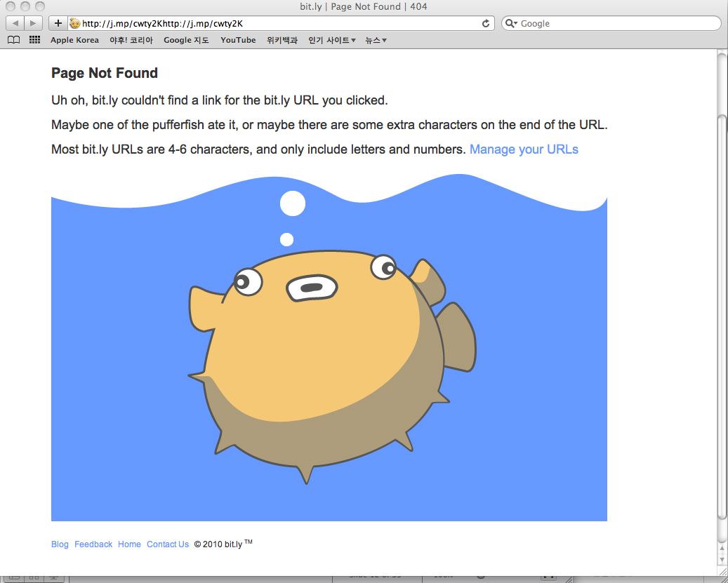Open the Apple Korea bookmark
The width and height of the screenshot is (728, 583).
(x=74, y=40)
